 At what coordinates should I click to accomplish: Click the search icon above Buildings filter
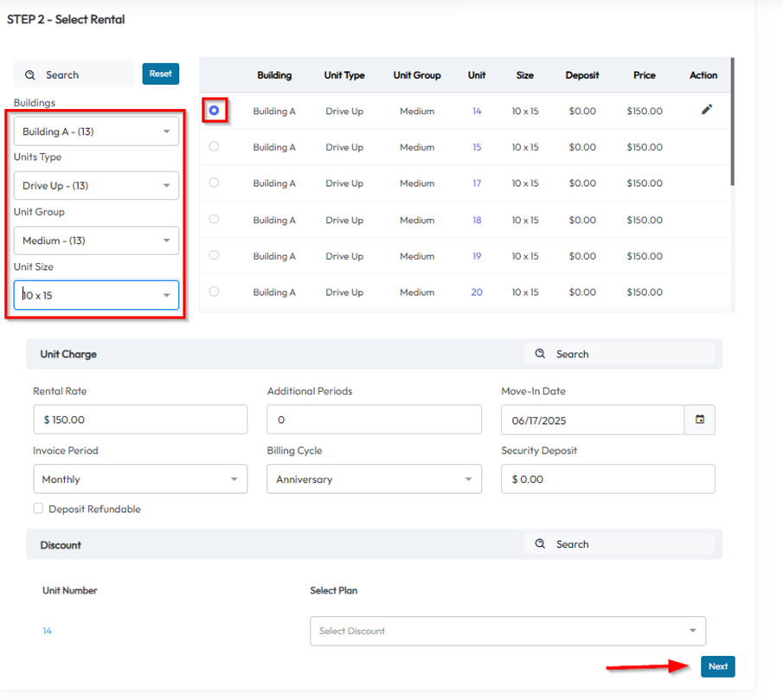[30, 75]
